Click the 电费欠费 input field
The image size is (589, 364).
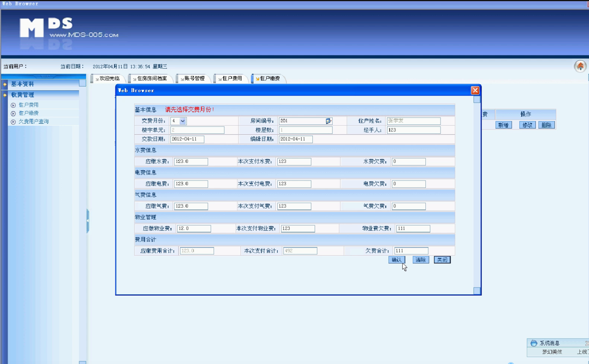409,184
